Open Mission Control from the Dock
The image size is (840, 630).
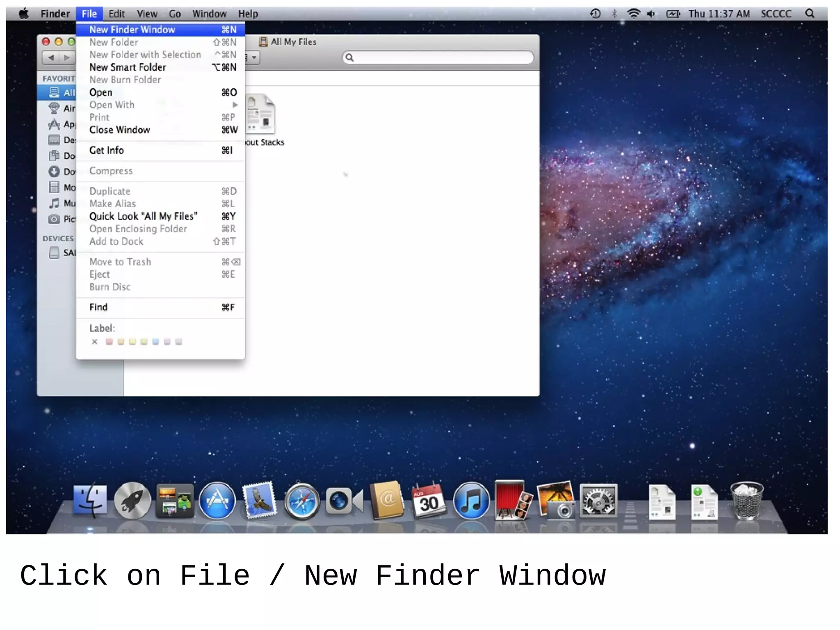click(175, 500)
